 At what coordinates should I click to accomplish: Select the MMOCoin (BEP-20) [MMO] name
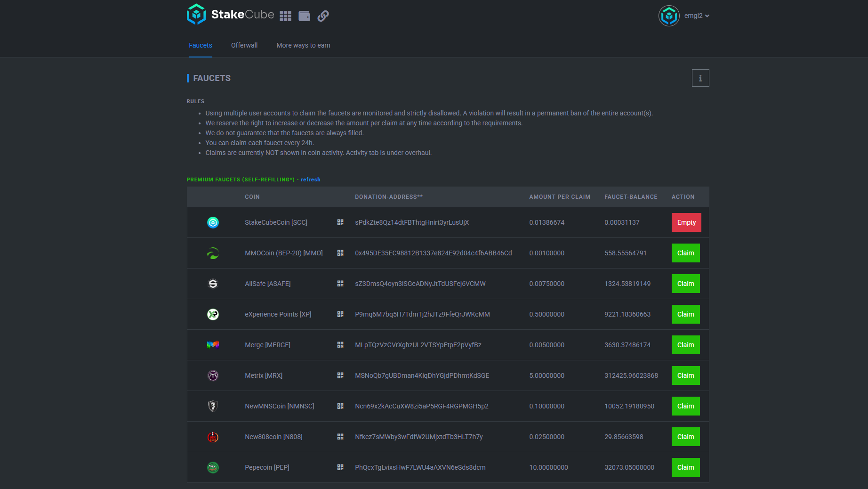coord(284,253)
